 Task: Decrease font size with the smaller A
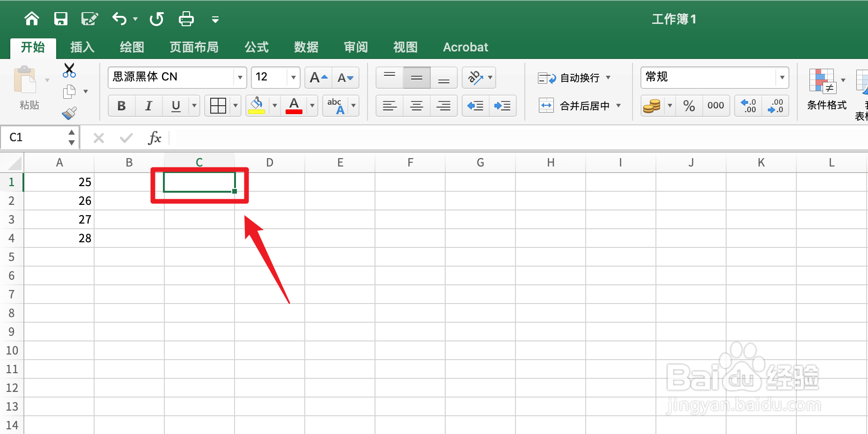(346, 78)
